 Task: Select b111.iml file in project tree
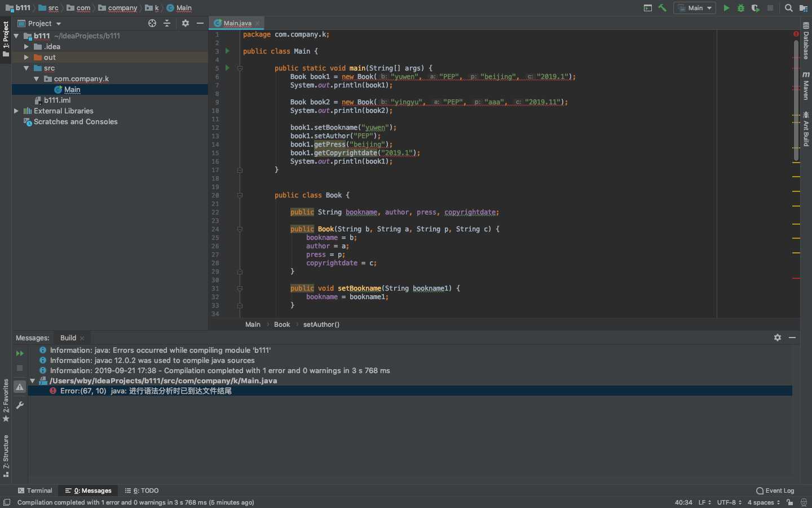click(x=57, y=100)
